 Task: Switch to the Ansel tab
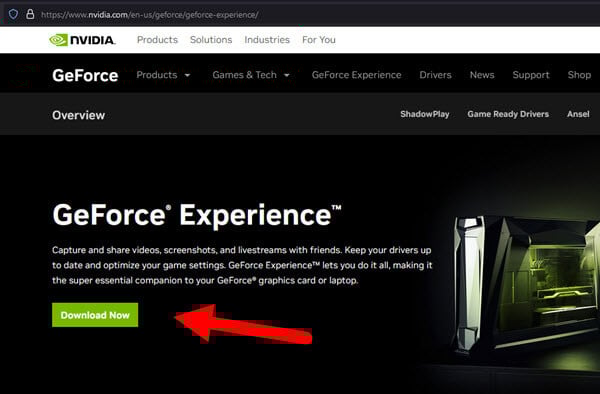(578, 114)
